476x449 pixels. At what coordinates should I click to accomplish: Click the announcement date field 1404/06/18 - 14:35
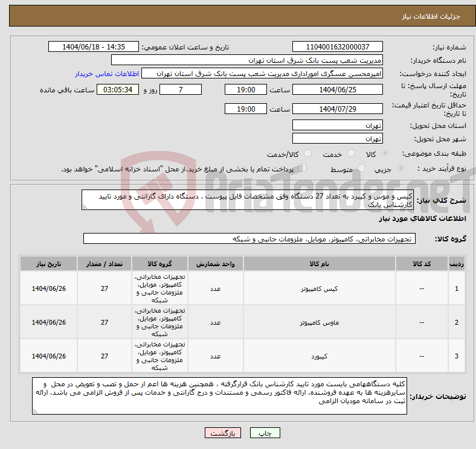(x=94, y=46)
